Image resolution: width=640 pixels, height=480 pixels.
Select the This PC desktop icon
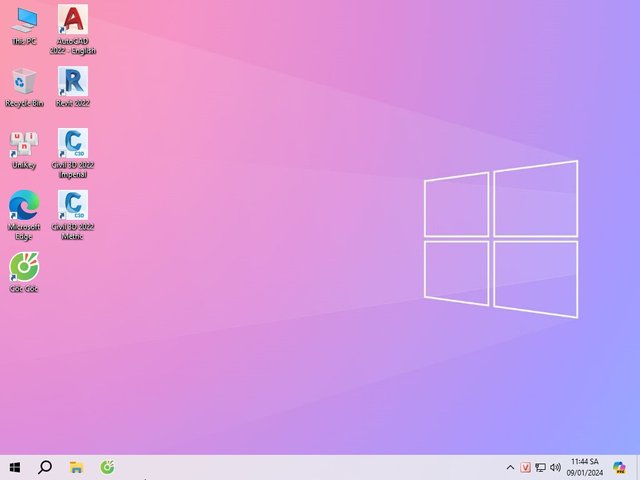(24, 25)
